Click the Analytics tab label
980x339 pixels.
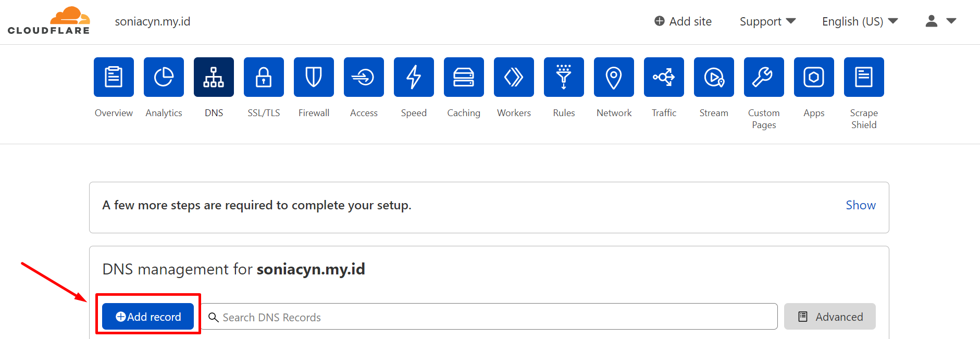[164, 113]
